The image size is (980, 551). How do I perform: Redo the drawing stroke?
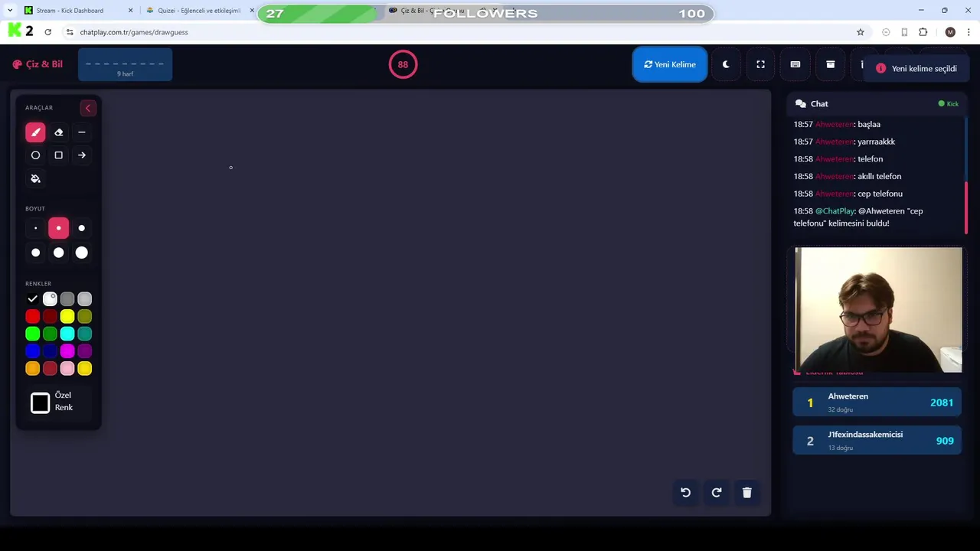point(717,493)
